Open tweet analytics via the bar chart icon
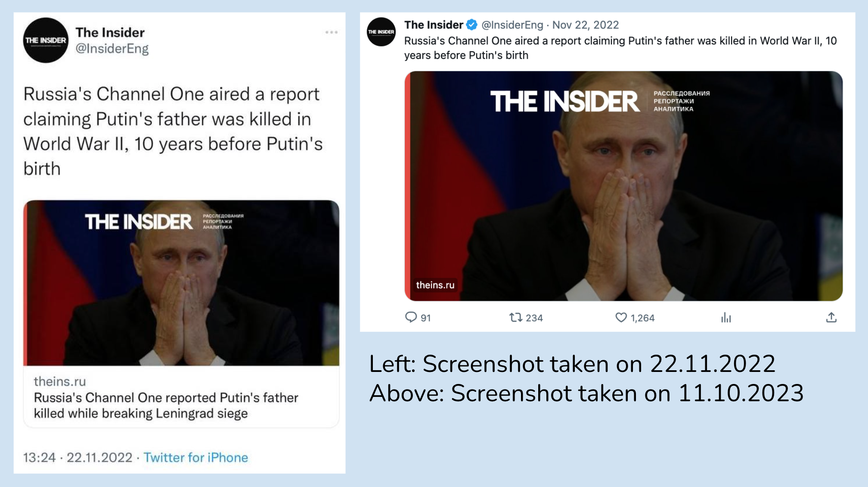 tap(726, 318)
